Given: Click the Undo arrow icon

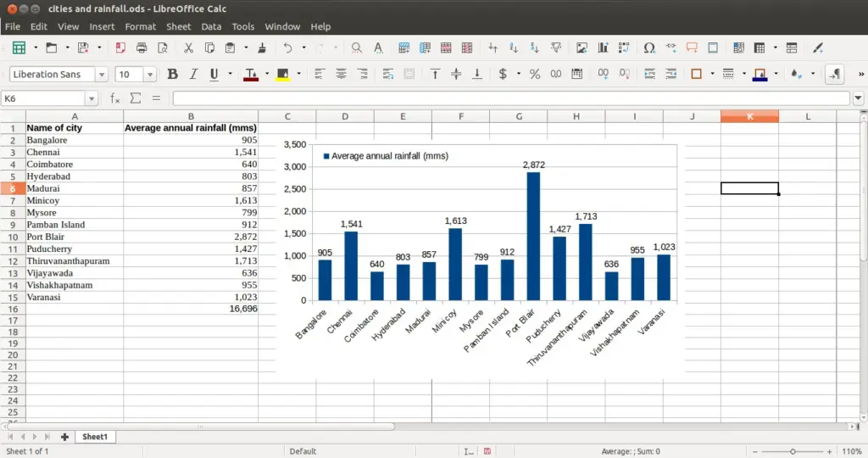Looking at the screenshot, I should (288, 48).
